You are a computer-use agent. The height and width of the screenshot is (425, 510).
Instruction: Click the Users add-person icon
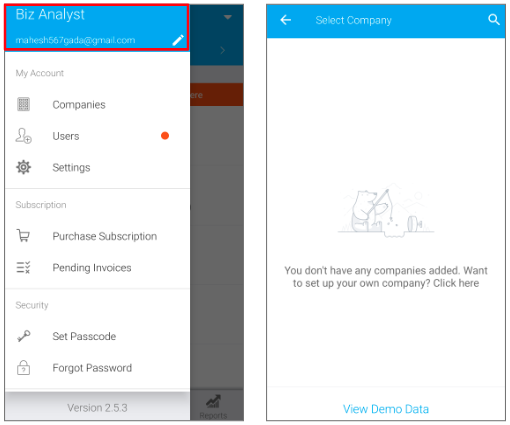point(23,136)
